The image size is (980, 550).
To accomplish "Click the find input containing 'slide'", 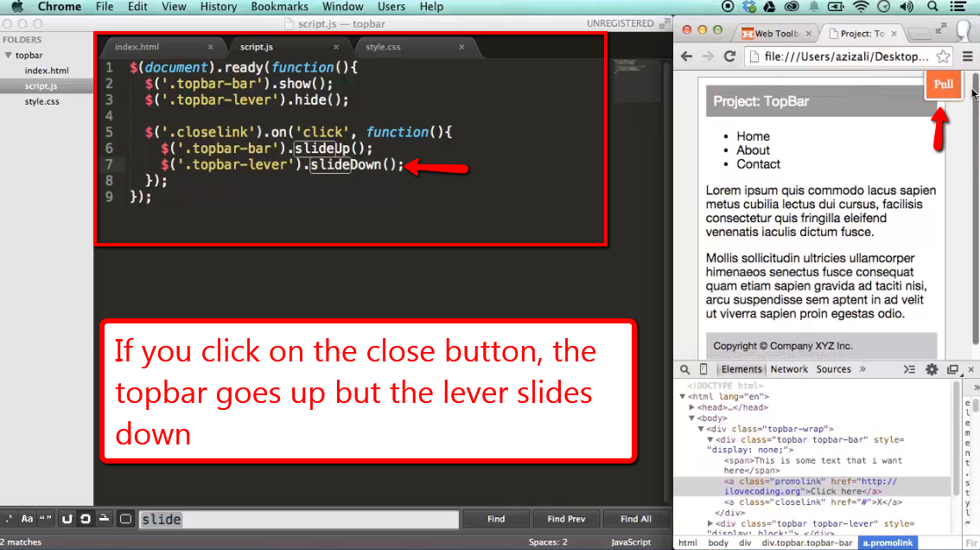I will click(299, 520).
